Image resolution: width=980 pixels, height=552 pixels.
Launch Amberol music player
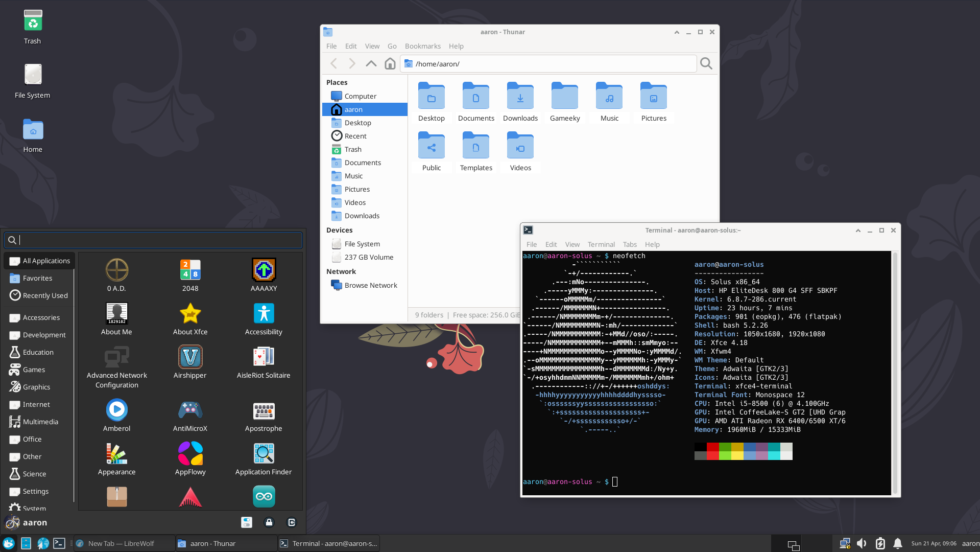116,416
